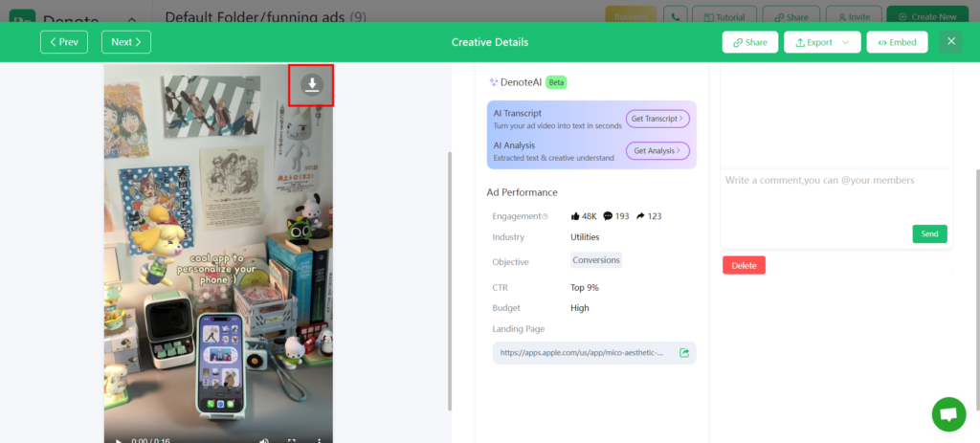Click the 'Utilities' industry value
Viewport: 980px width, 443px height.
pyautogui.click(x=585, y=236)
